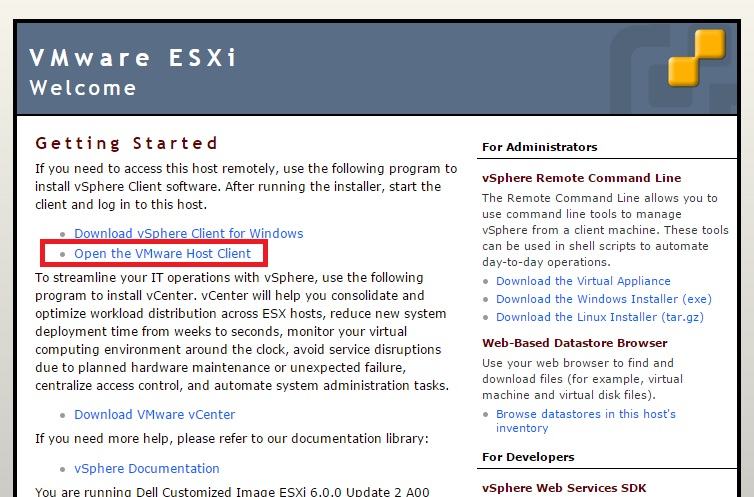
Task: Click the 'If you need more help' sentence
Action: point(232,439)
